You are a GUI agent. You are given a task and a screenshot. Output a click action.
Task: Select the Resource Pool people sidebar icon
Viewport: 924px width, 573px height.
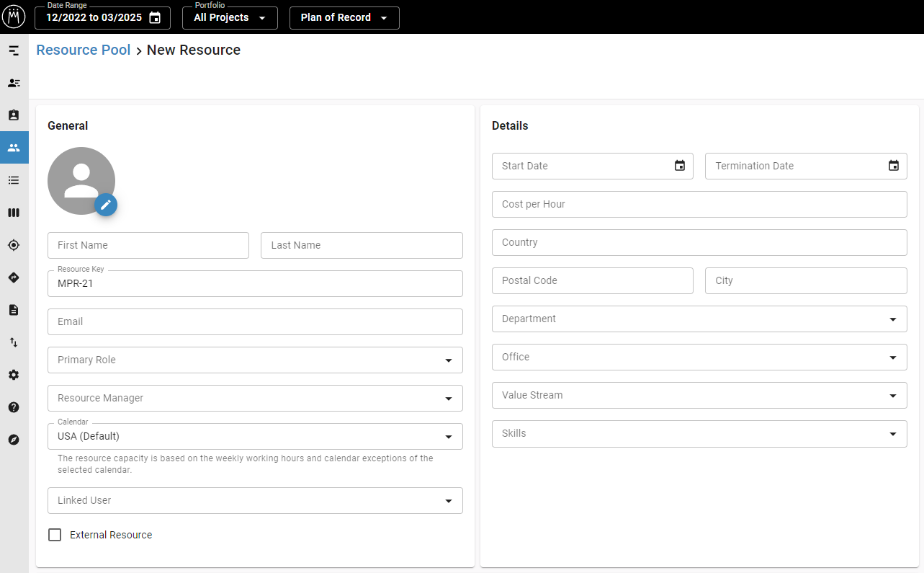tap(14, 148)
